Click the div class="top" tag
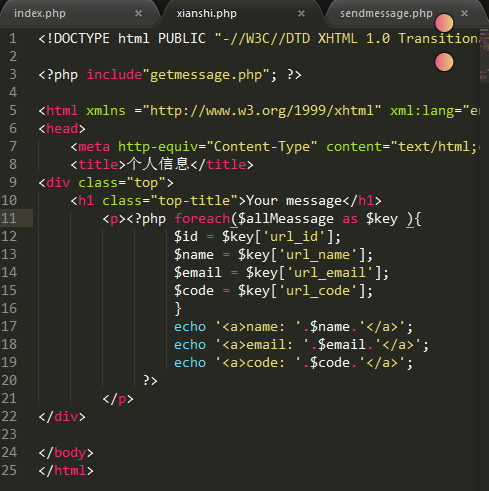489x491 pixels. (x=106, y=183)
